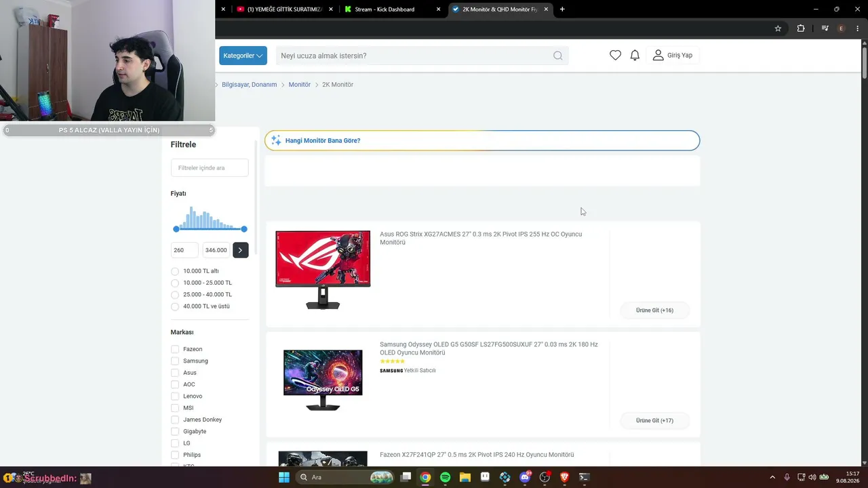
Task: Check the Asus brand checkbox
Action: coord(175,373)
